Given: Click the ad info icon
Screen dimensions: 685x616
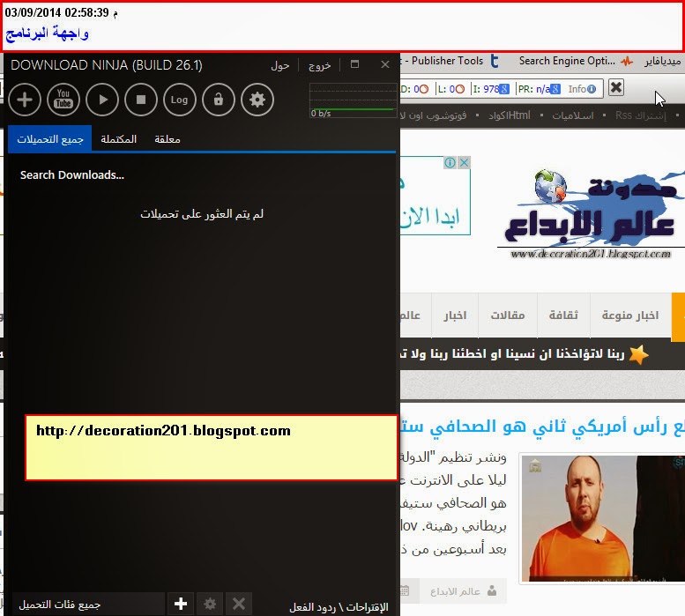Looking at the screenshot, I should coord(450,162).
